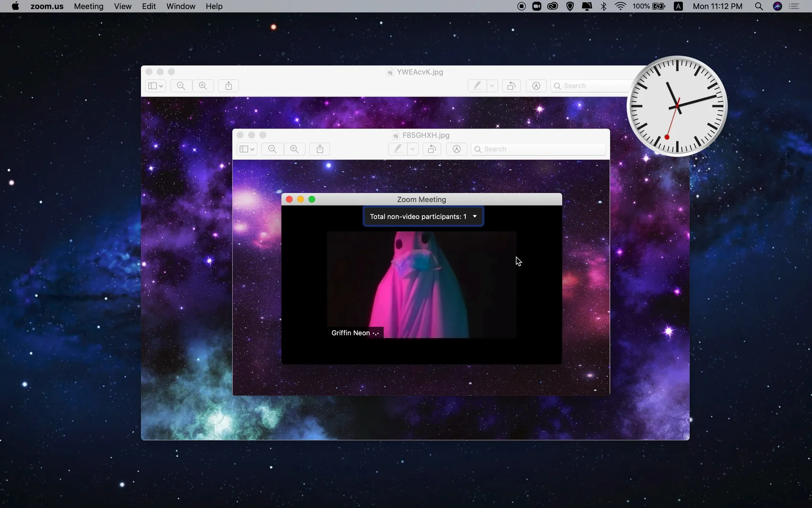Open the Meeting menu
The image size is (812, 508).
[89, 6]
